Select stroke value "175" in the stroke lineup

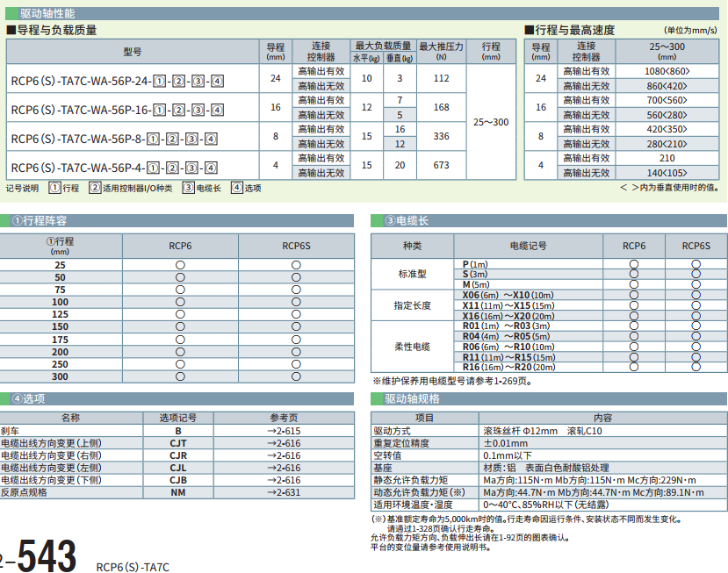60,340
